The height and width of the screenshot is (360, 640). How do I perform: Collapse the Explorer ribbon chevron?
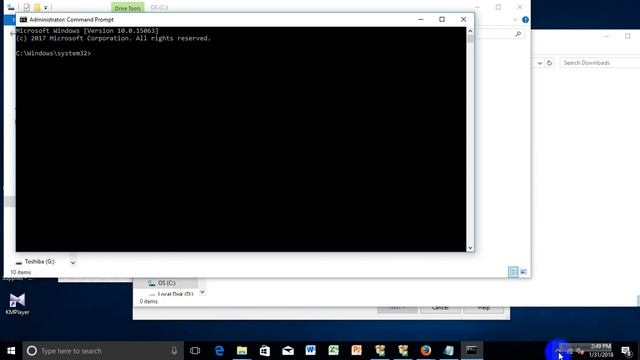(515, 20)
